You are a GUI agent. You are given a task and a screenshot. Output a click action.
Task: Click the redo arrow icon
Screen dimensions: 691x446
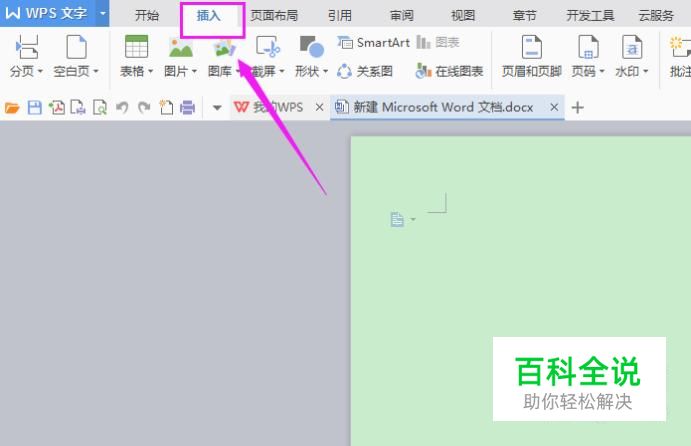click(144, 107)
